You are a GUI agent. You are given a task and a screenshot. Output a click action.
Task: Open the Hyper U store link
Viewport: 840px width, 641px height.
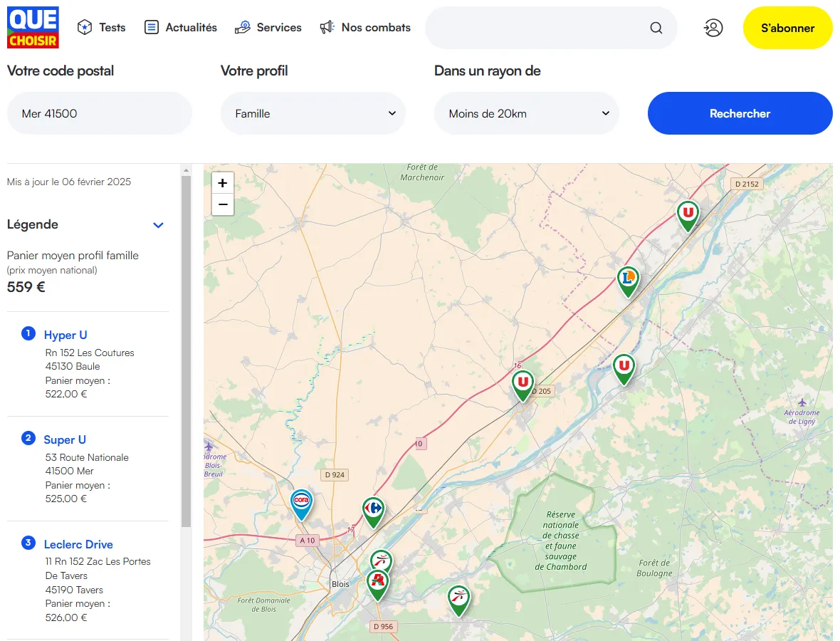(65, 335)
